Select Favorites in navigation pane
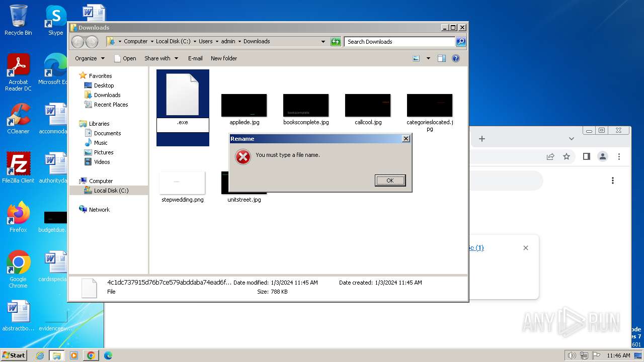Viewport: 644px width, 362px height. (x=101, y=76)
